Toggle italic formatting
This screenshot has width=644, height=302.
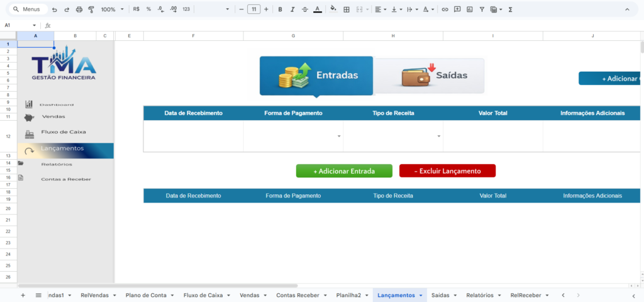pos(292,9)
